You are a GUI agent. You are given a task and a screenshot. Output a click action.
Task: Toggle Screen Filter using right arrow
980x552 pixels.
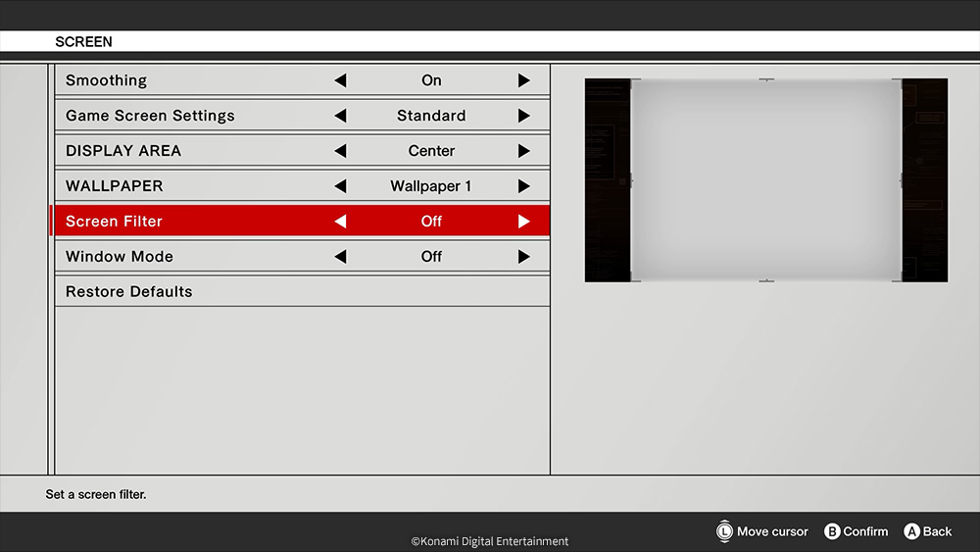523,222
